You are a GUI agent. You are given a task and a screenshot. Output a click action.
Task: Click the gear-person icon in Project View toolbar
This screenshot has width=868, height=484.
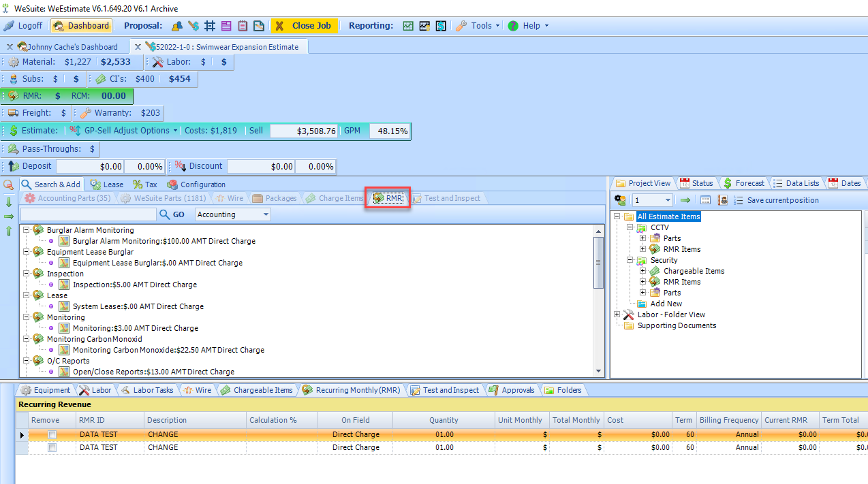[x=621, y=200]
